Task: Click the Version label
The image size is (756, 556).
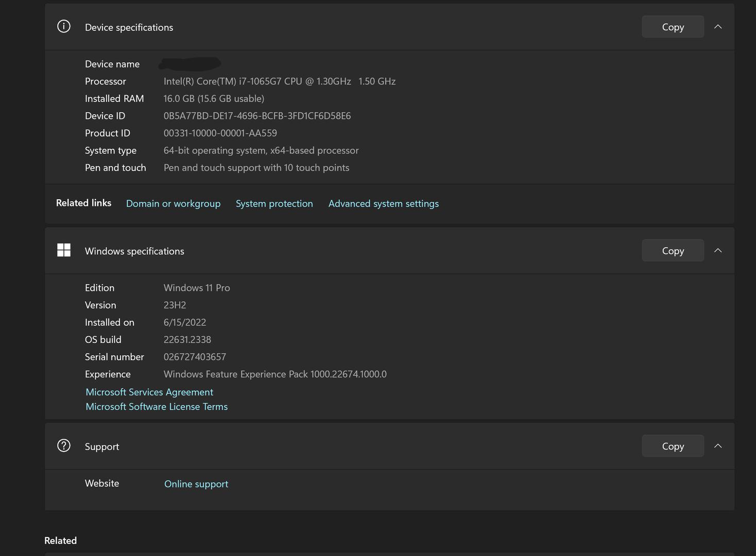Action: point(100,305)
